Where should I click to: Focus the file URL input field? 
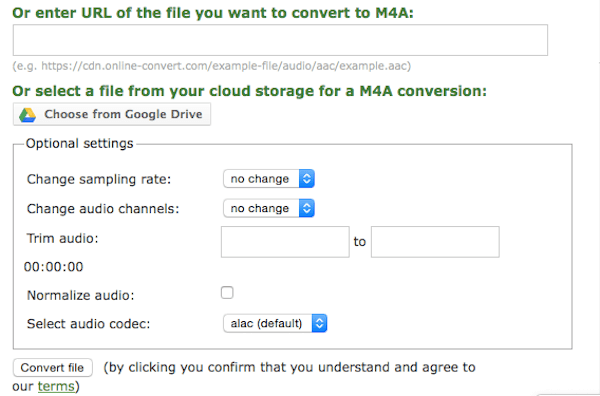click(280, 40)
